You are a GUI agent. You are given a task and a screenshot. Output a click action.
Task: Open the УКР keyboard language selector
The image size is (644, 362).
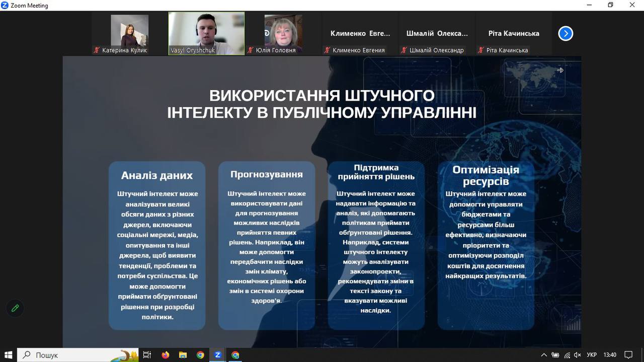[x=592, y=355]
